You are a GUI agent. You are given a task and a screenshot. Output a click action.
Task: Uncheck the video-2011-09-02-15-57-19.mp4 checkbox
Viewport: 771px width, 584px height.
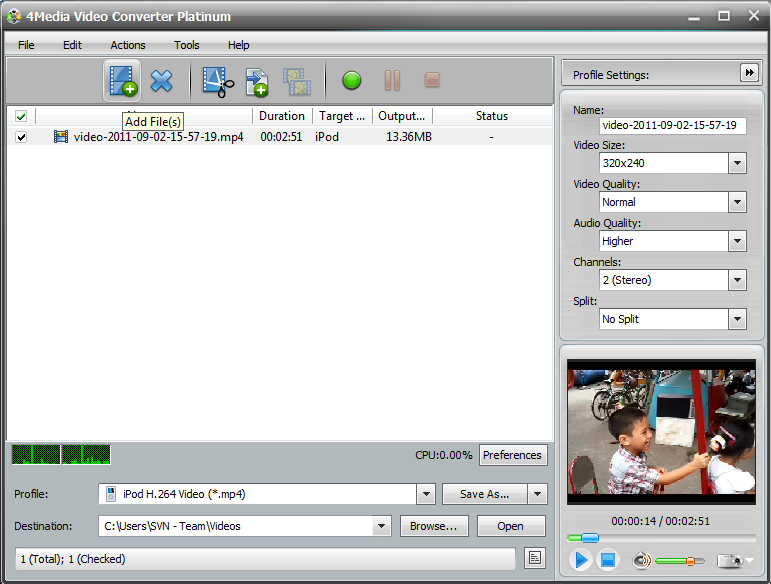(x=21, y=137)
